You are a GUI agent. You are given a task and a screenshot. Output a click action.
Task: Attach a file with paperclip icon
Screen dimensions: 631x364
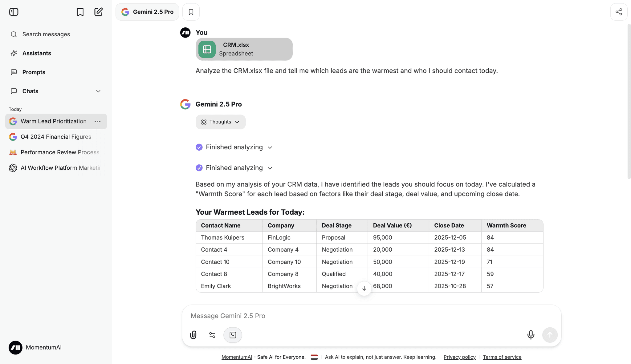pos(193,335)
